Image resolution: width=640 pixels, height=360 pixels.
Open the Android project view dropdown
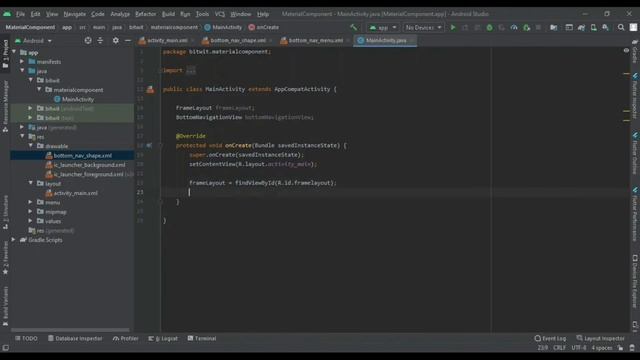[x=33, y=41]
